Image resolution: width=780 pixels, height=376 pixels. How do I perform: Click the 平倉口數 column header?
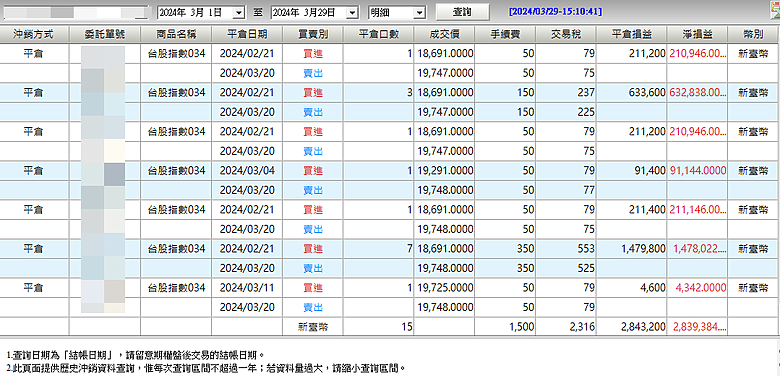[378, 34]
